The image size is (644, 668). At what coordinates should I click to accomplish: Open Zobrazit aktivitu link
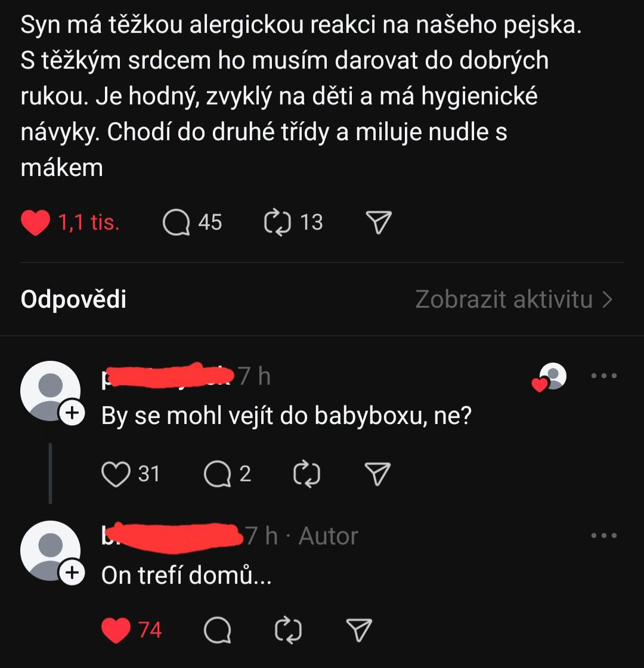coord(504,299)
